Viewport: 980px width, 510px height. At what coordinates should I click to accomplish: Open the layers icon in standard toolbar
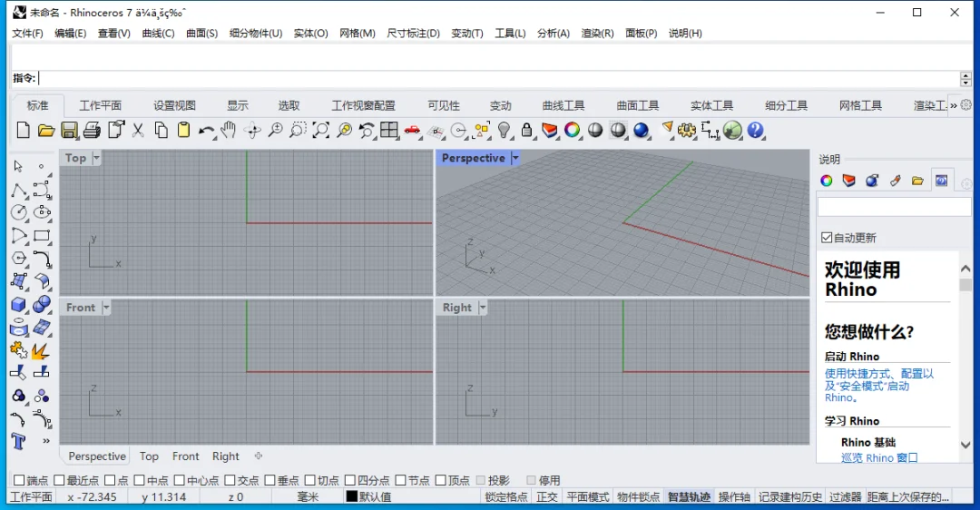[549, 130]
